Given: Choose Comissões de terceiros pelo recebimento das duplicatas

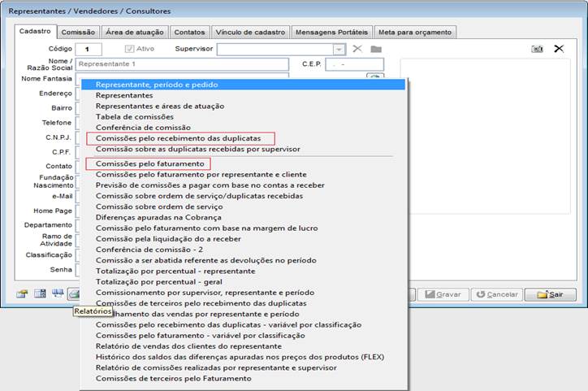Looking at the screenshot, I should point(244,303).
